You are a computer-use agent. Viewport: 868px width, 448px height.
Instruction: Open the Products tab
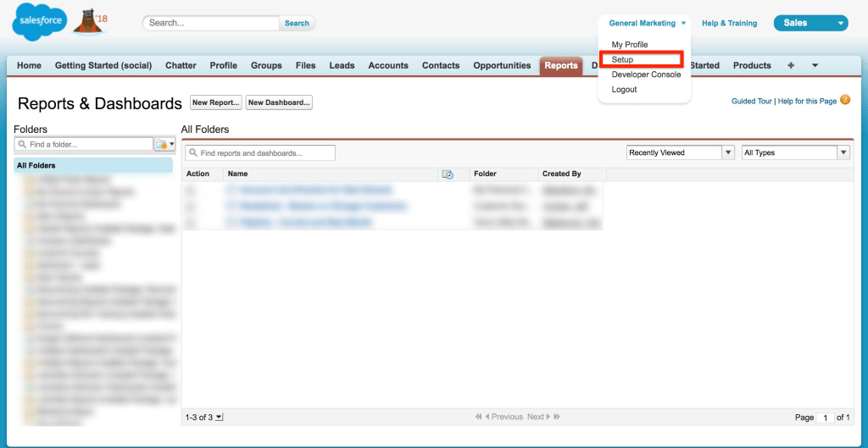[x=752, y=65]
